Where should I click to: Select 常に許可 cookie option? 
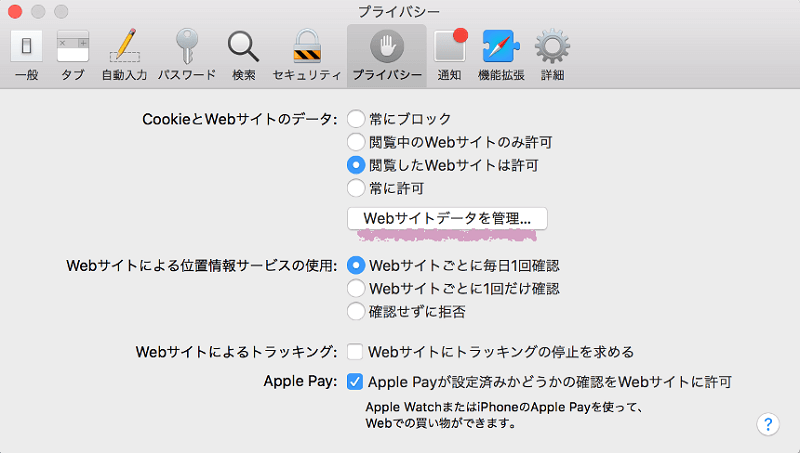click(x=355, y=188)
